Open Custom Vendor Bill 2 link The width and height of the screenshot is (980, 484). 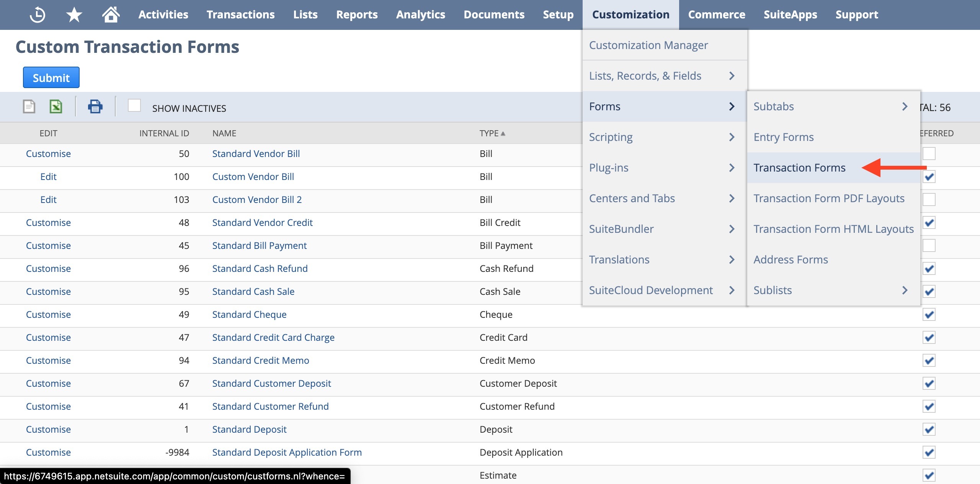[x=257, y=199]
